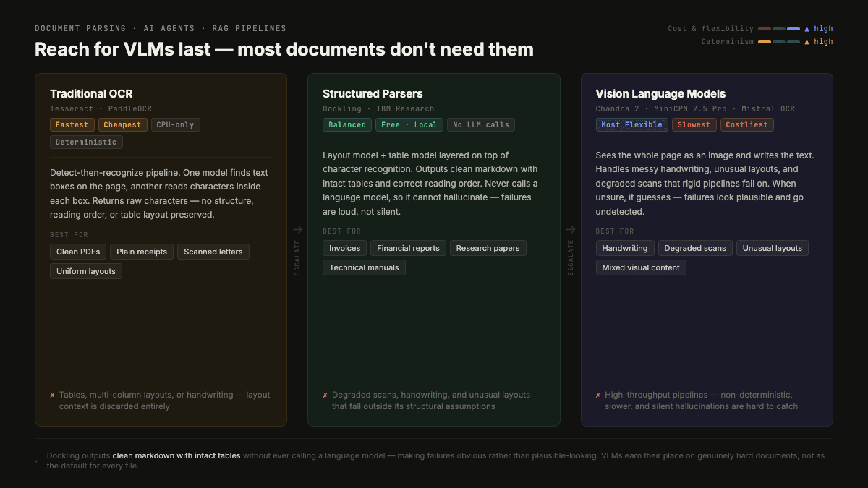Click the Costliest tag
Viewport: 868px width, 488px height.
click(747, 124)
